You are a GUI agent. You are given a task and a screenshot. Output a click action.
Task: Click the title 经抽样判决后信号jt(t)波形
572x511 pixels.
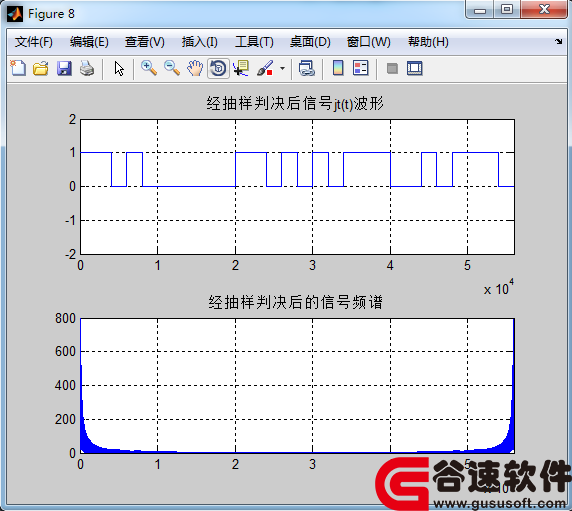[295, 104]
